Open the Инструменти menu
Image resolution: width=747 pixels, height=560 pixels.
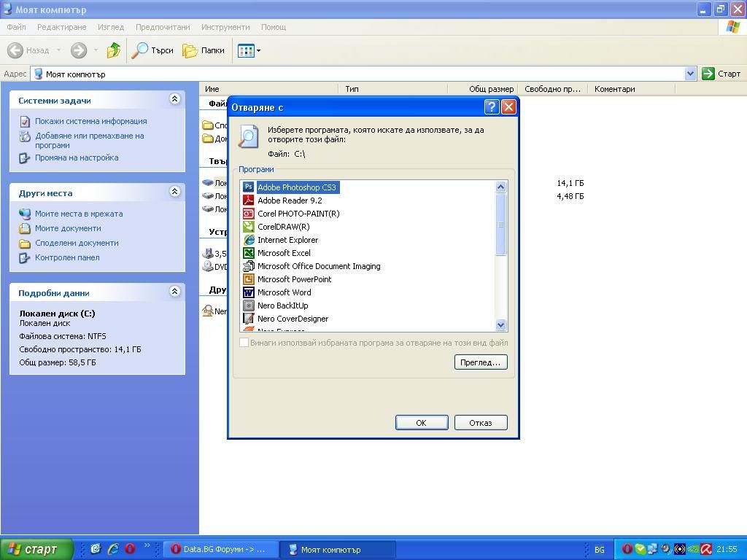[x=225, y=27]
